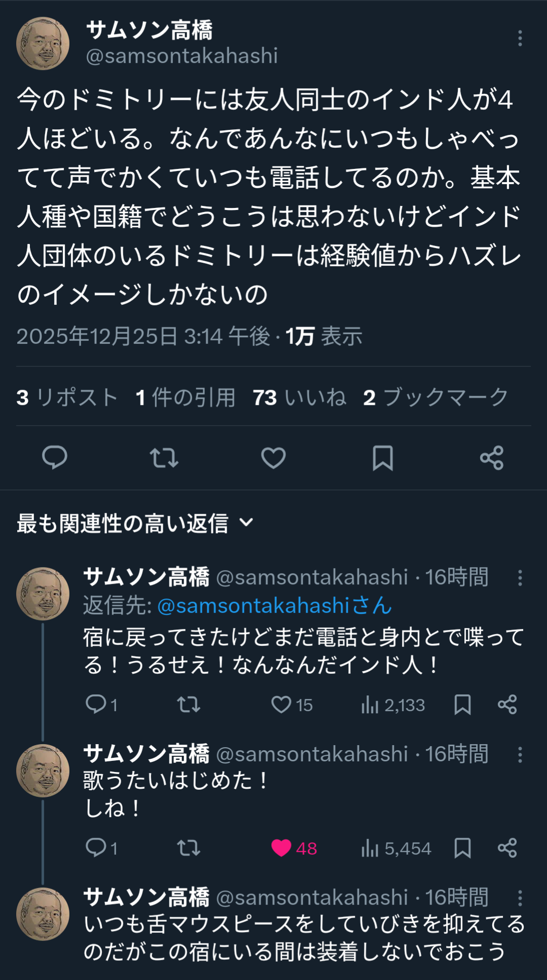This screenshot has height=980, width=547.
Task: Open the 最も関連性の高い返信 sort dropdown
Action: [135, 523]
